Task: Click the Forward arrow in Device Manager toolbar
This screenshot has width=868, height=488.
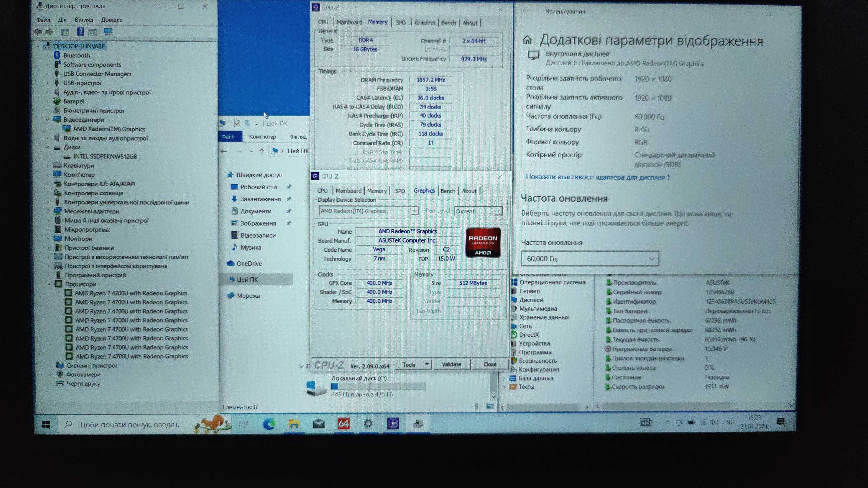Action: (49, 32)
